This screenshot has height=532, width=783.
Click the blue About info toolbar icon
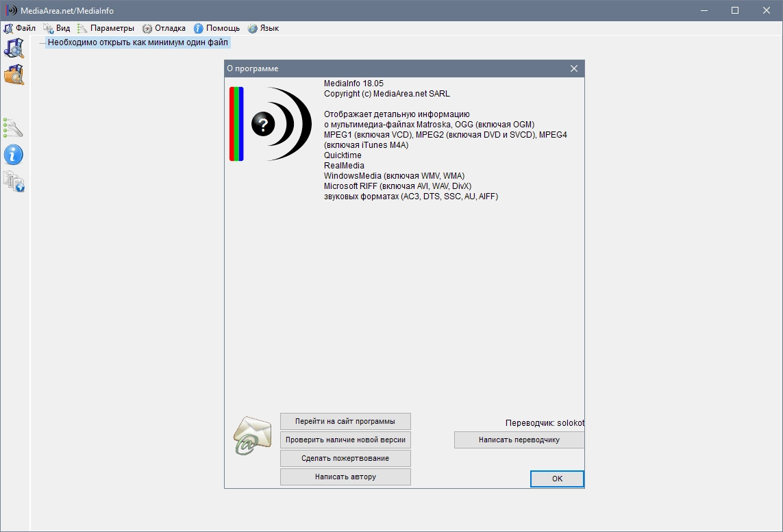(x=14, y=155)
